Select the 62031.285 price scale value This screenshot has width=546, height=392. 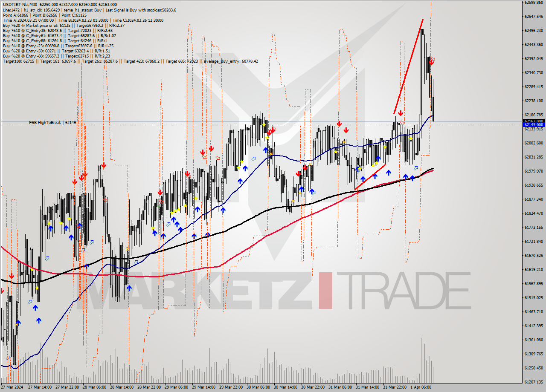point(534,157)
